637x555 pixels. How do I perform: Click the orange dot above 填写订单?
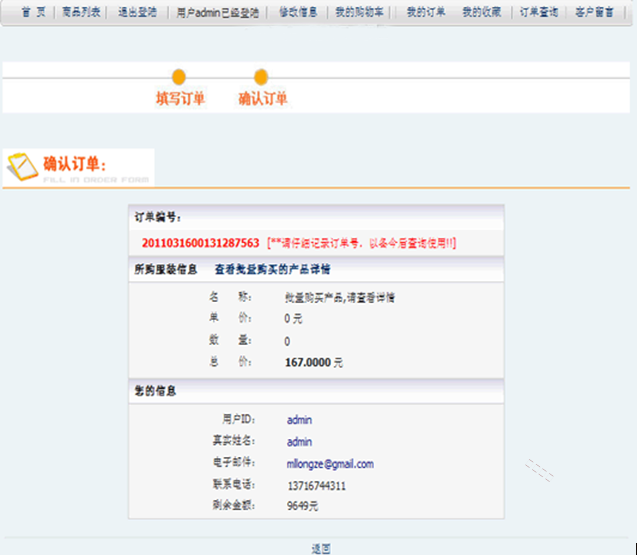click(179, 77)
